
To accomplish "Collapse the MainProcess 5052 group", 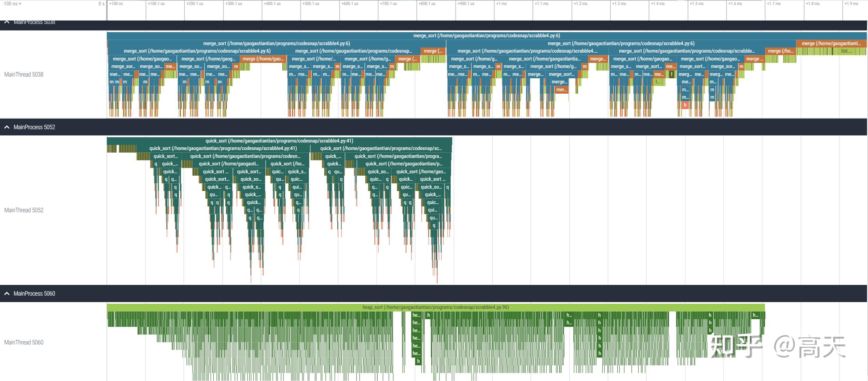I will [7, 127].
